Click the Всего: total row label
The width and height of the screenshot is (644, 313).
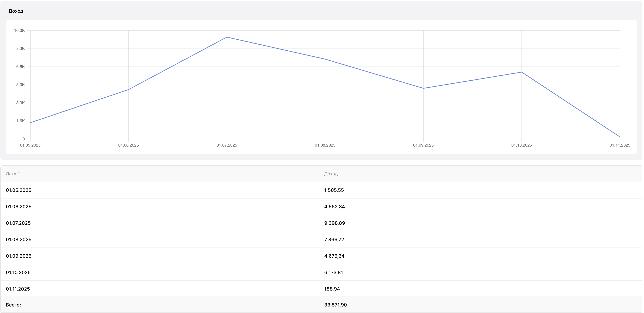14,305
